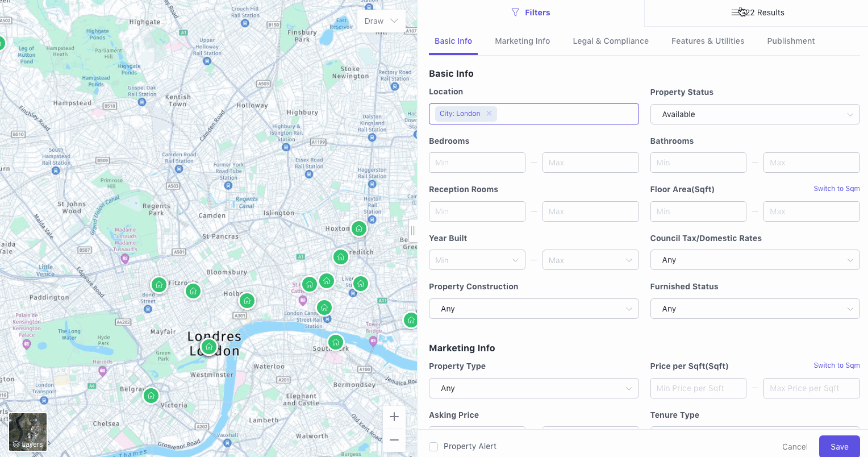Zoom out of the map with minus button
Screen dimensions: 868x457
394,440
